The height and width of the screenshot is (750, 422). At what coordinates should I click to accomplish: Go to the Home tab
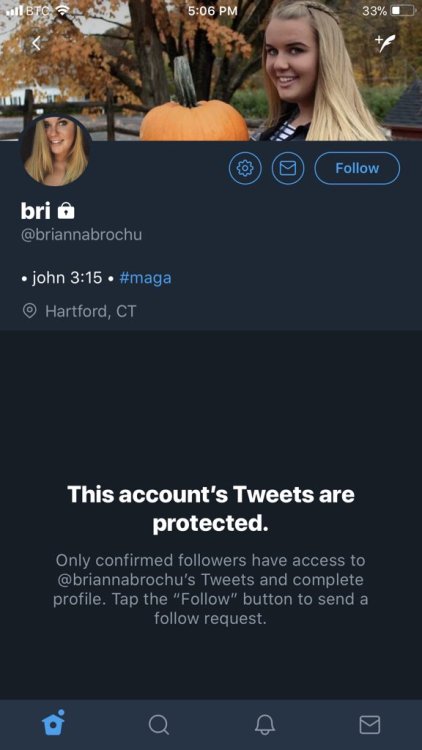click(x=53, y=723)
